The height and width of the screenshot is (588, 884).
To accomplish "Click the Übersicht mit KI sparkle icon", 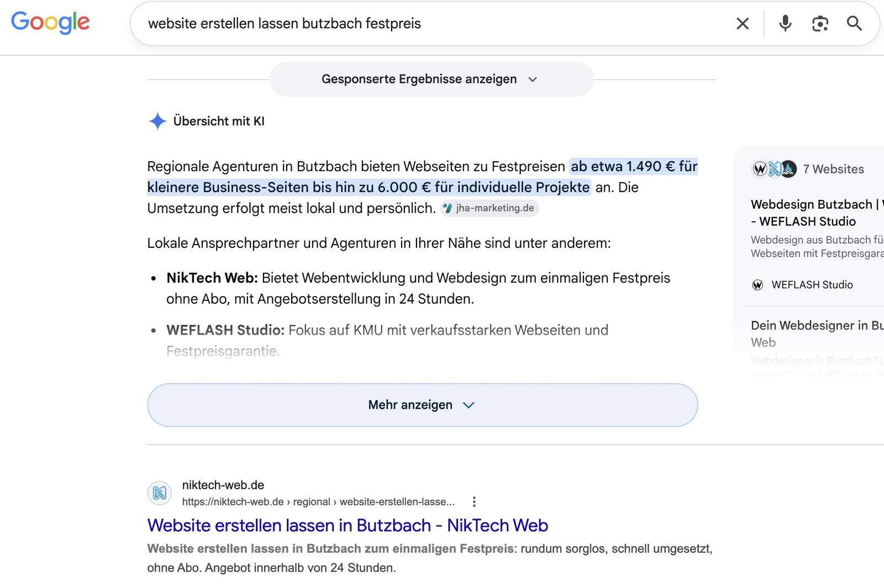I will coord(157,121).
